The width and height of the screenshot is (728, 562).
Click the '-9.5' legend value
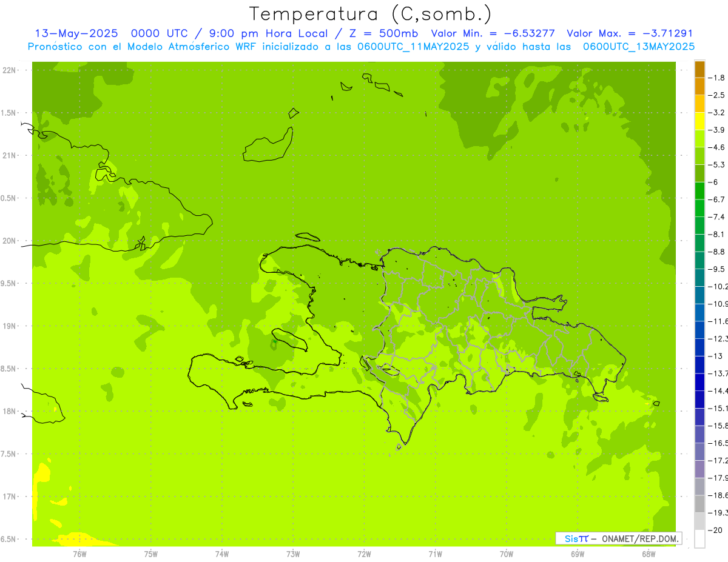[x=716, y=269]
